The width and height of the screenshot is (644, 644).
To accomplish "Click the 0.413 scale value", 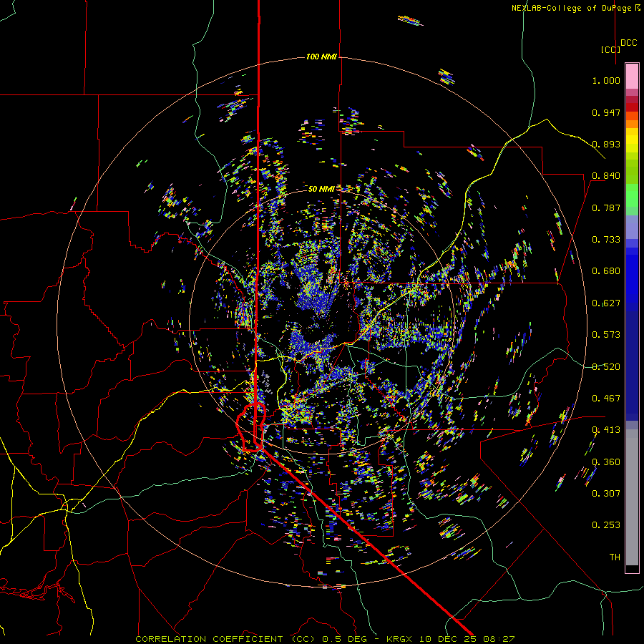I will coord(606,430).
